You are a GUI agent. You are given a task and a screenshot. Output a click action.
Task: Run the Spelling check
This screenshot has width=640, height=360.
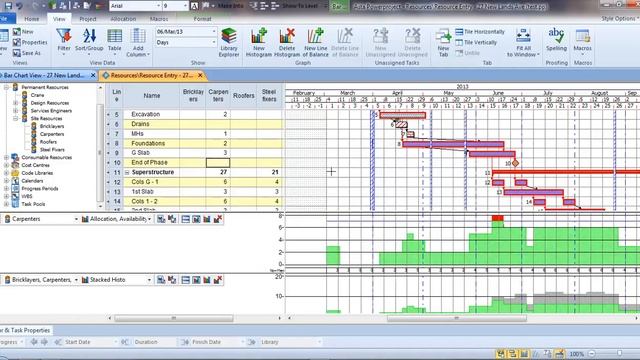click(x=556, y=40)
